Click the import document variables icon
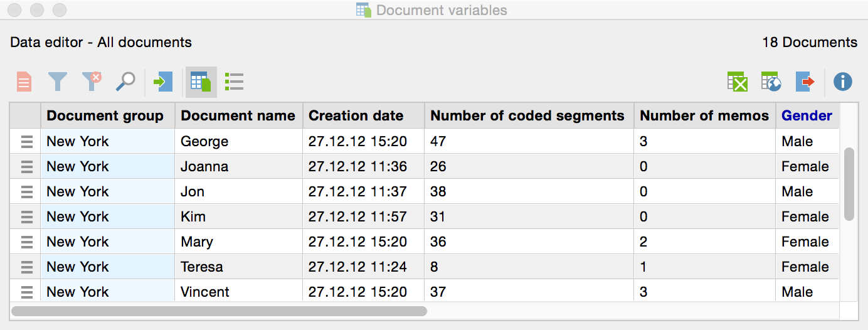 click(x=163, y=82)
